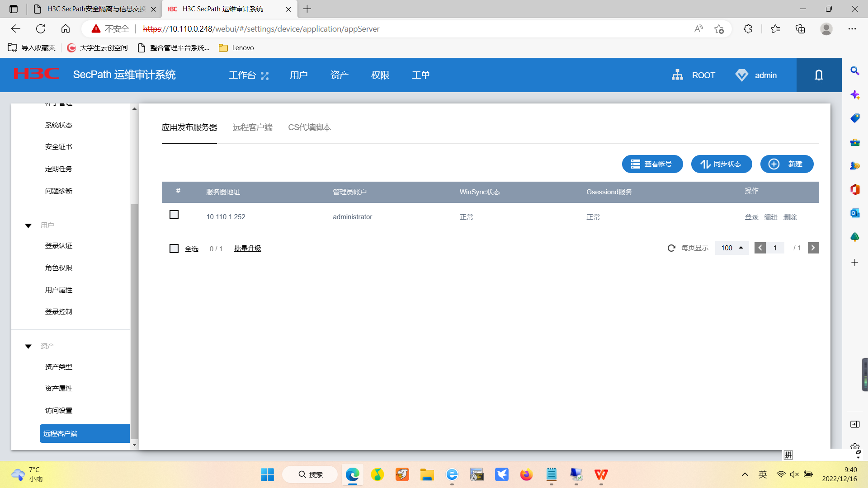The height and width of the screenshot is (488, 868).
Task: Click the 新建 button
Action: click(787, 164)
